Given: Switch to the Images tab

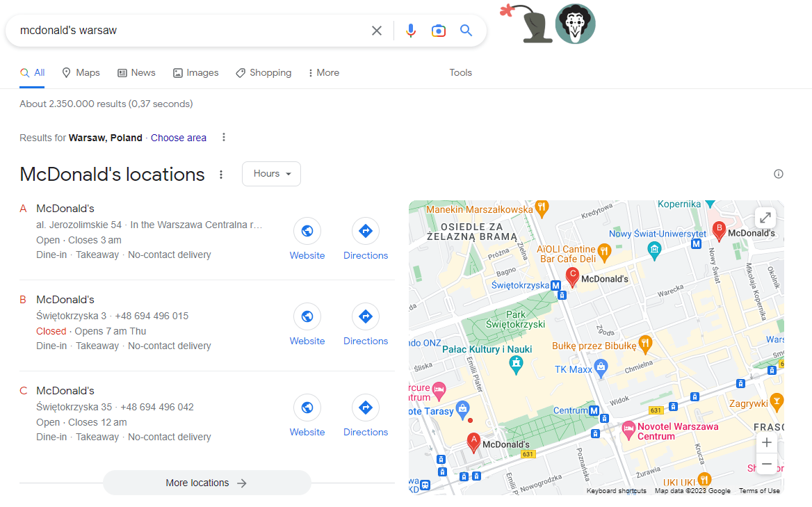Looking at the screenshot, I should coord(195,72).
